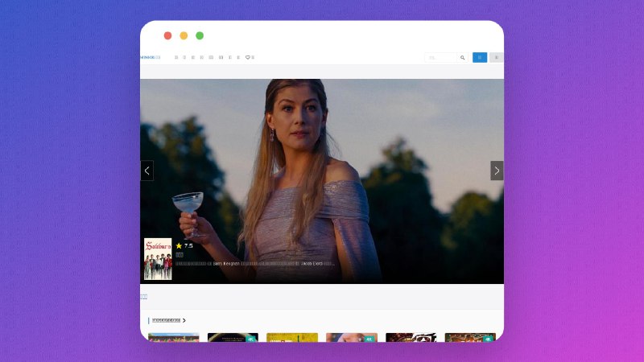Click the 4K badge on second thumbnail
Viewport: 644px width, 362px height.
click(250, 339)
